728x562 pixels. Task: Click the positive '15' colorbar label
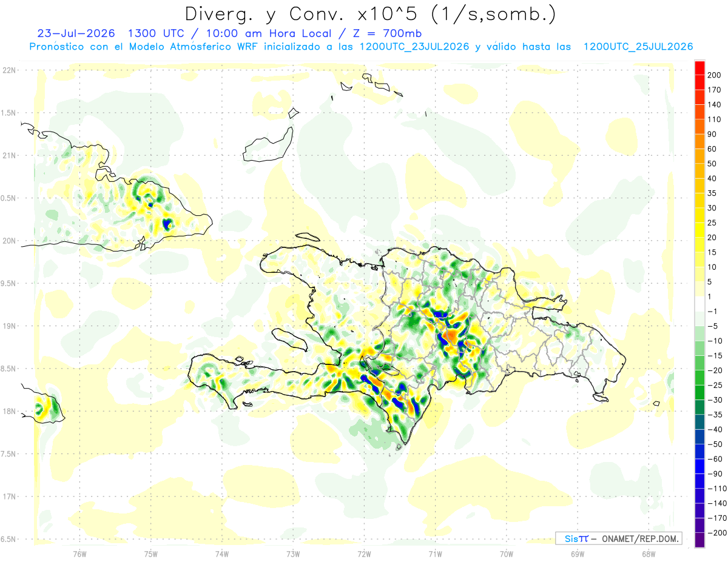[713, 252]
